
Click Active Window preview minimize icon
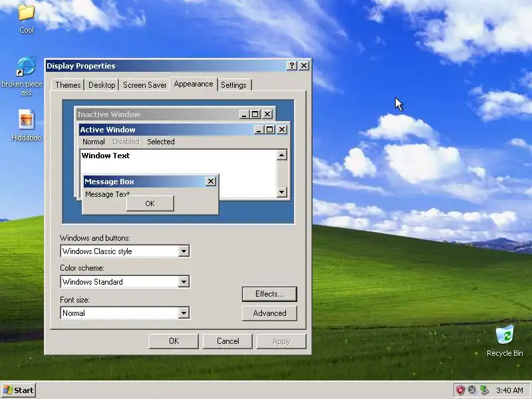(259, 129)
